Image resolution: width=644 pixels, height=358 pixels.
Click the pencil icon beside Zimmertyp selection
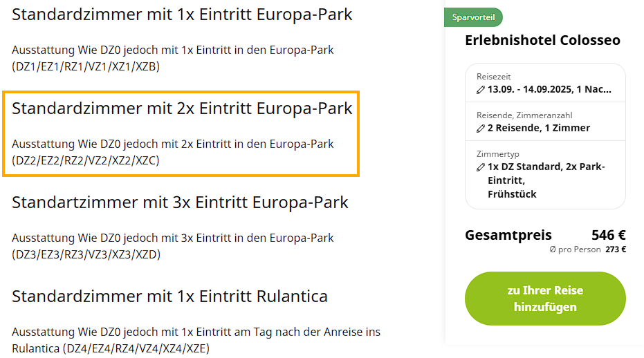(x=481, y=167)
